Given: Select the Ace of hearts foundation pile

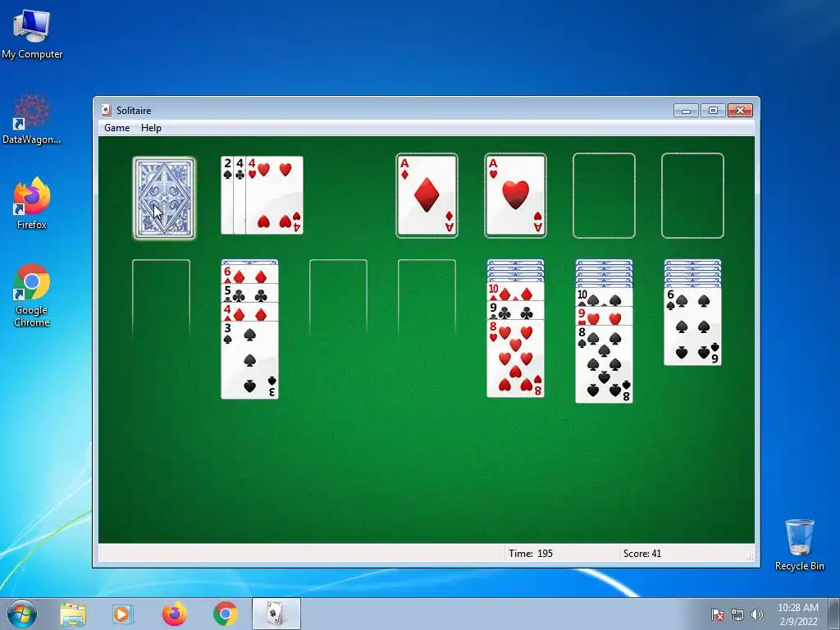Looking at the screenshot, I should point(515,195).
